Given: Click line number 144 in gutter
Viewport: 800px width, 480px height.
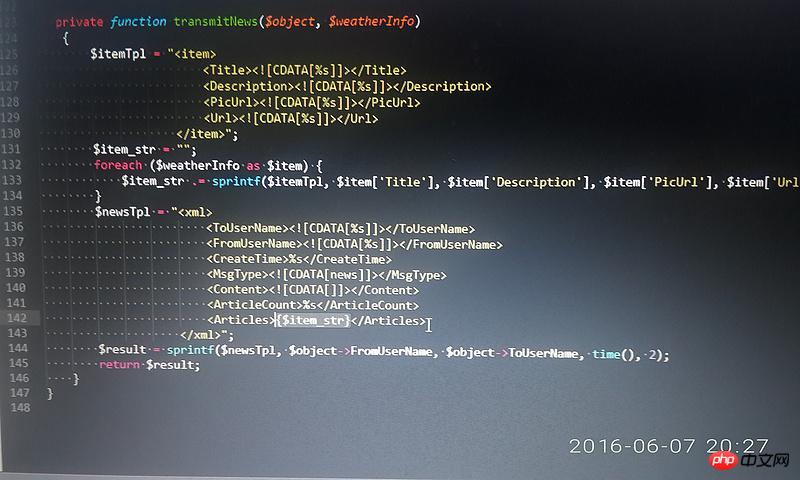Looking at the screenshot, I should [x=18, y=348].
